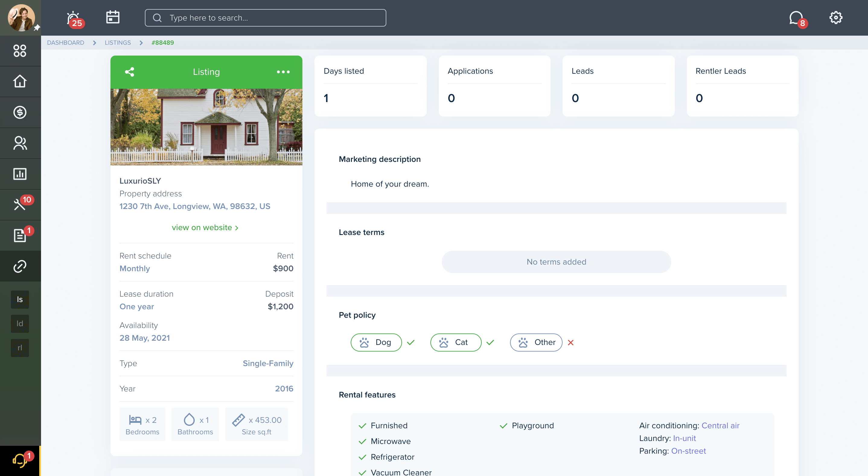Click the Central air value
Viewport: 868px width, 476px height.
(x=720, y=426)
